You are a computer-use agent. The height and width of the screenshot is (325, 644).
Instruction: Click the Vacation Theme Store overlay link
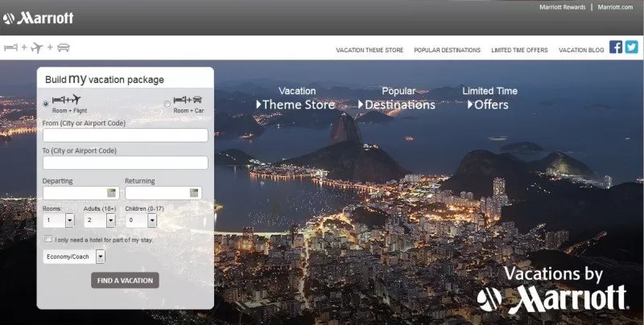click(x=296, y=98)
